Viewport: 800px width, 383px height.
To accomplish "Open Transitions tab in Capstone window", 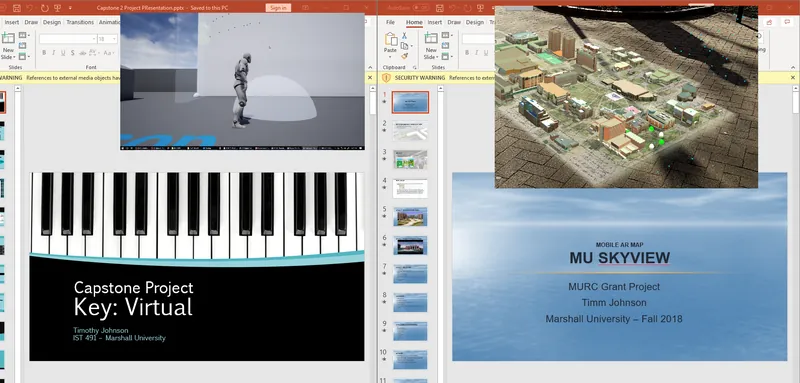I will pos(80,22).
